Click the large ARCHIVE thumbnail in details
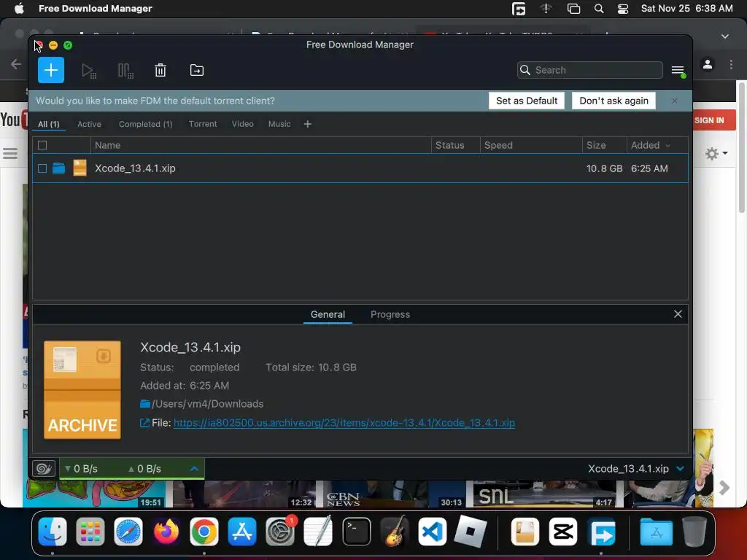 tap(82, 390)
